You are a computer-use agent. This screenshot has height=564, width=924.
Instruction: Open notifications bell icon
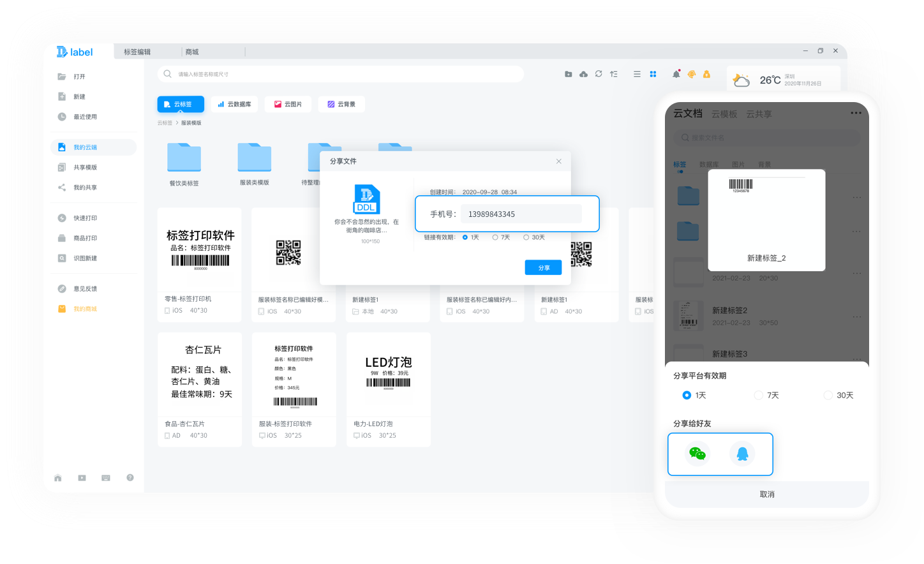pyautogui.click(x=676, y=74)
